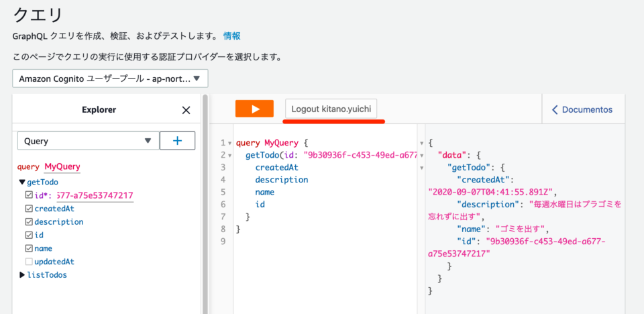Uncheck the name field checkbox
The height and width of the screenshot is (314, 644).
pos(28,248)
